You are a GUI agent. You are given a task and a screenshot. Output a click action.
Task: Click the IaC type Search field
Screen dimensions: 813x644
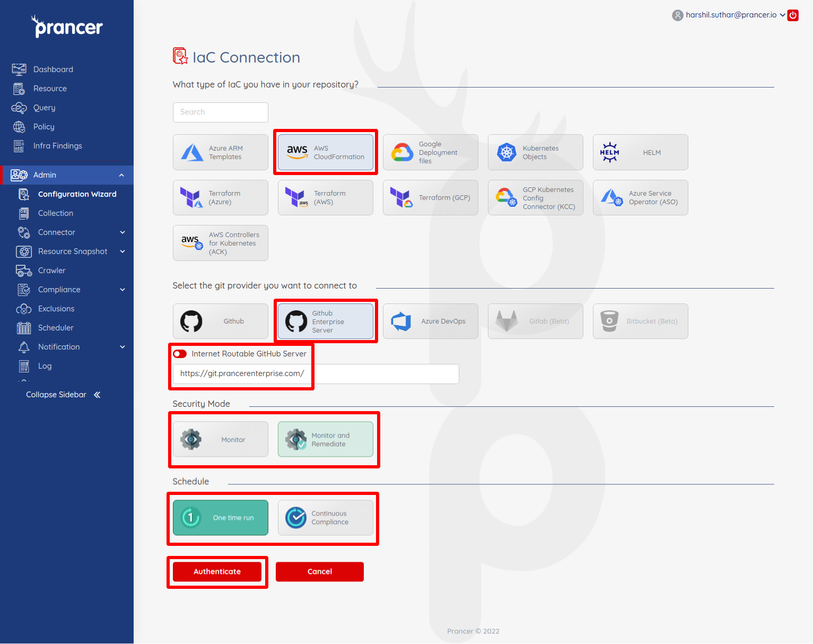pyautogui.click(x=221, y=112)
